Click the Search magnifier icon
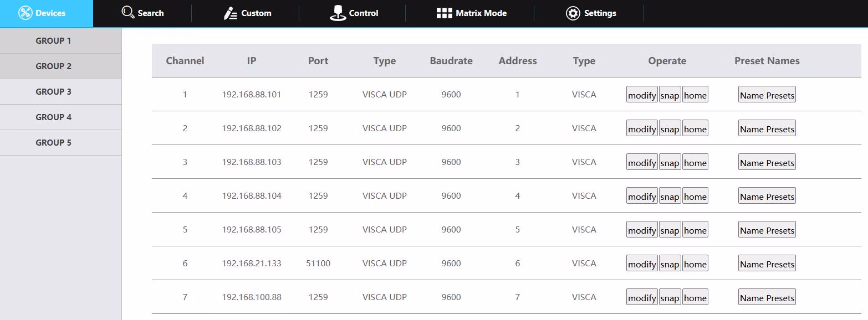This screenshot has width=868, height=320. point(128,13)
